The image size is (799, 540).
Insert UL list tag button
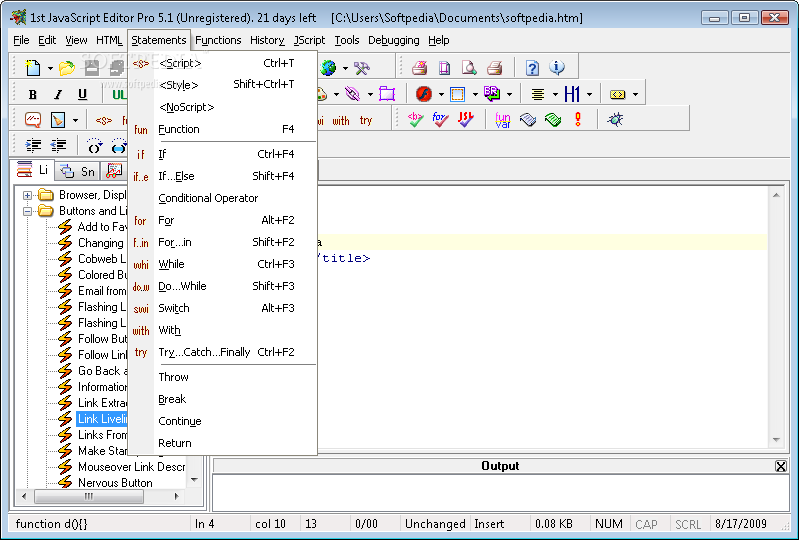[120, 94]
